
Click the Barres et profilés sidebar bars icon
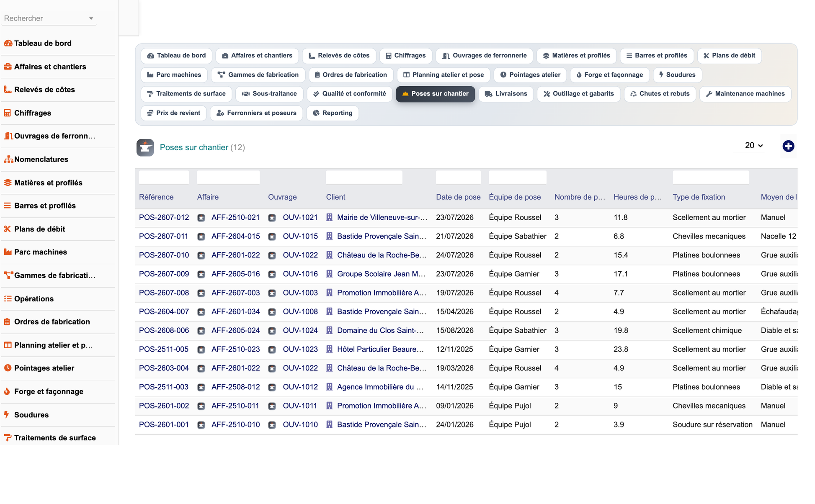point(8,206)
